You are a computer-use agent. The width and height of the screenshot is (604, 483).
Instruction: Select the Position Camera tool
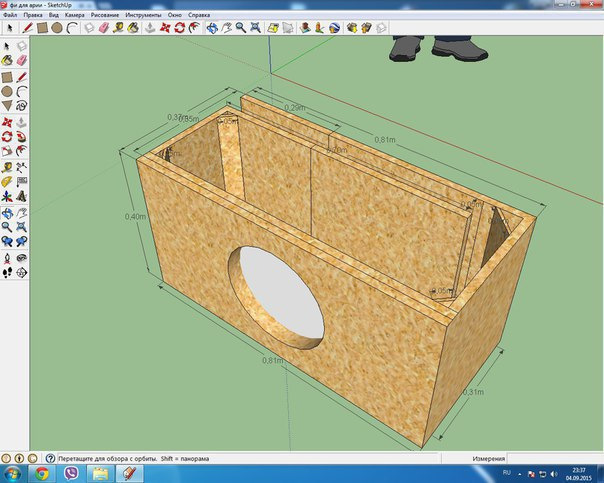pyautogui.click(x=7, y=258)
